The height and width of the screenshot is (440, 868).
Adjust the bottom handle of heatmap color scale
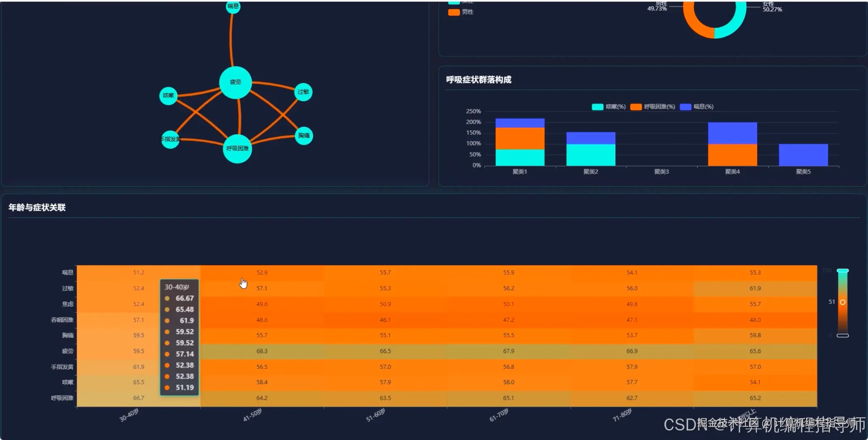tap(842, 335)
